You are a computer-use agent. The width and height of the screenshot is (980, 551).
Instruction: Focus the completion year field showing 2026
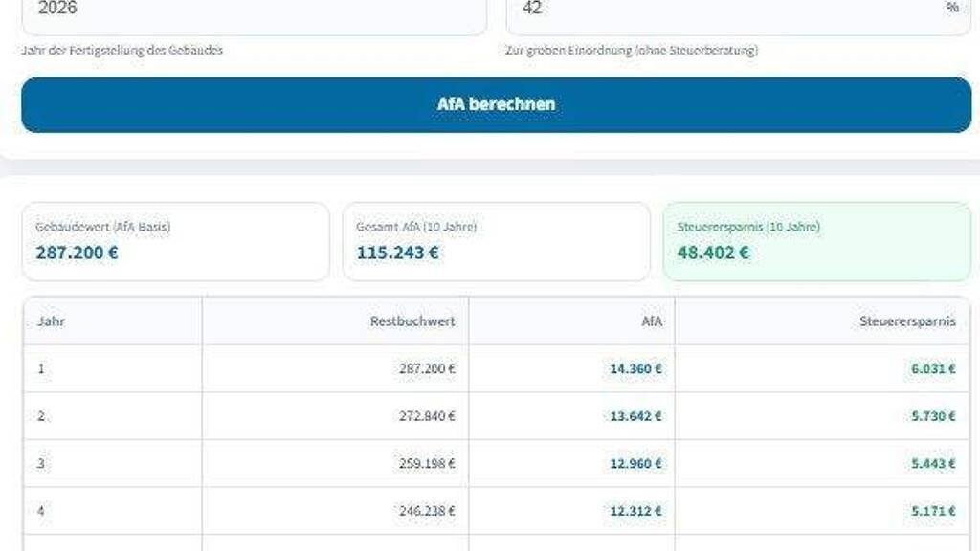pos(253,11)
